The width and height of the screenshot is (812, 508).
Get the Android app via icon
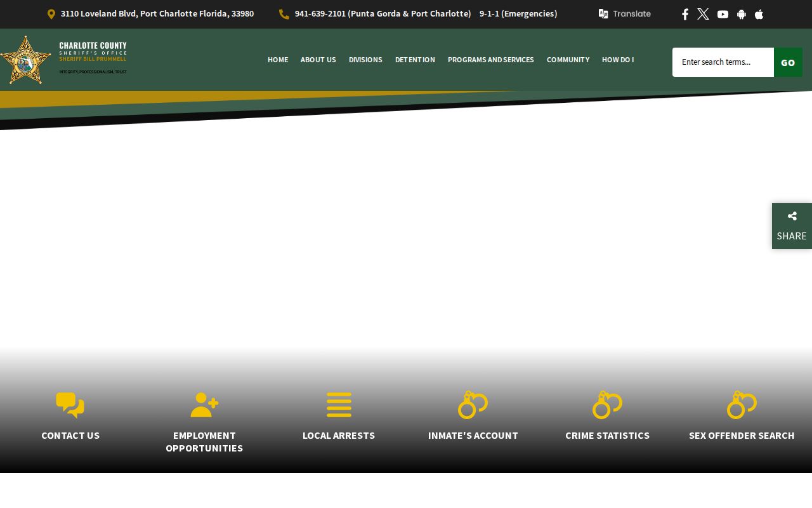(741, 14)
